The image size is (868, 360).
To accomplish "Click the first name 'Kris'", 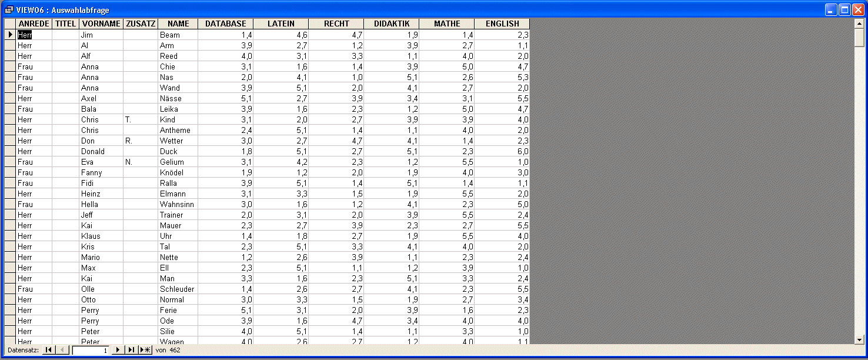I will click(101, 246).
